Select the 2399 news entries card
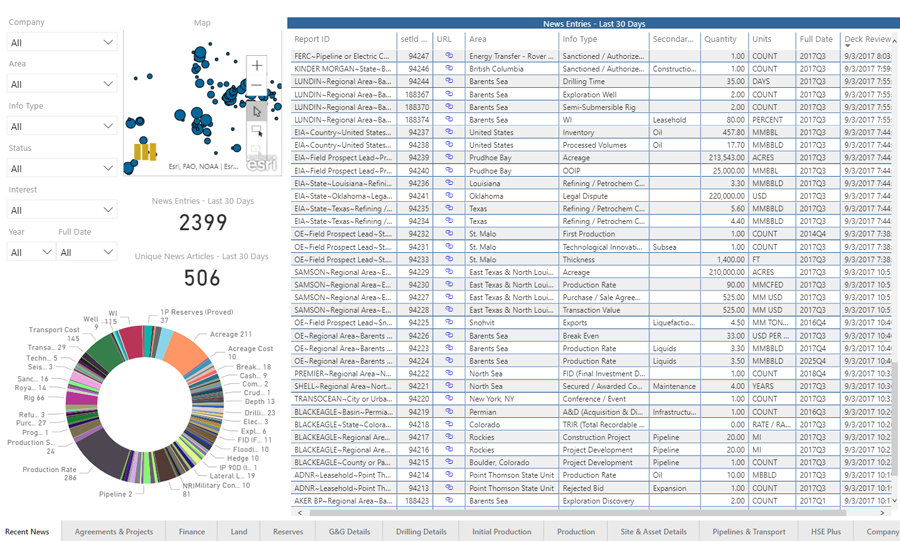The height and width of the screenshot is (541, 900). point(203,222)
